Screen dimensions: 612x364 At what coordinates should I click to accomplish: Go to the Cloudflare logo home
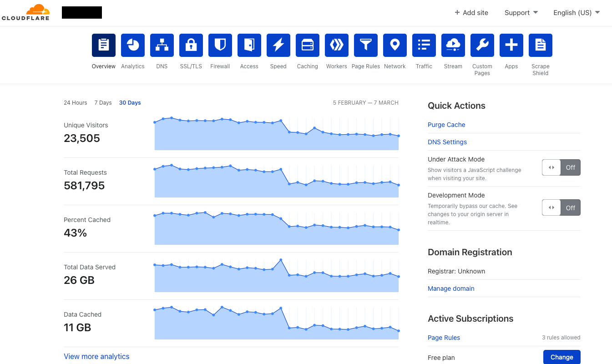pos(26,12)
